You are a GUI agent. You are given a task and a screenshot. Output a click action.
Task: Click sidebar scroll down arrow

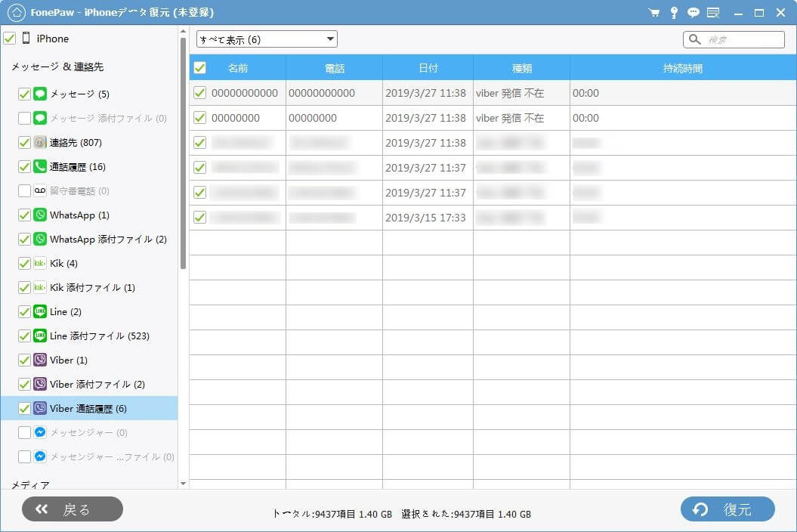(x=183, y=483)
